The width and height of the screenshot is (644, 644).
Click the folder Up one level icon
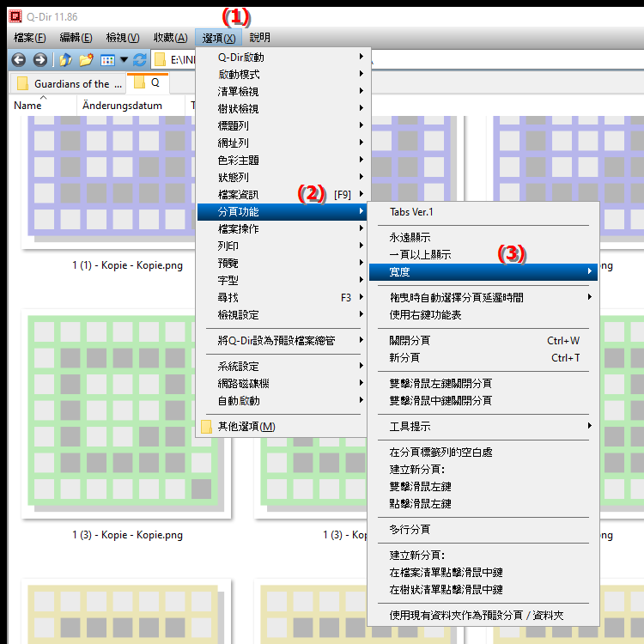tap(65, 60)
